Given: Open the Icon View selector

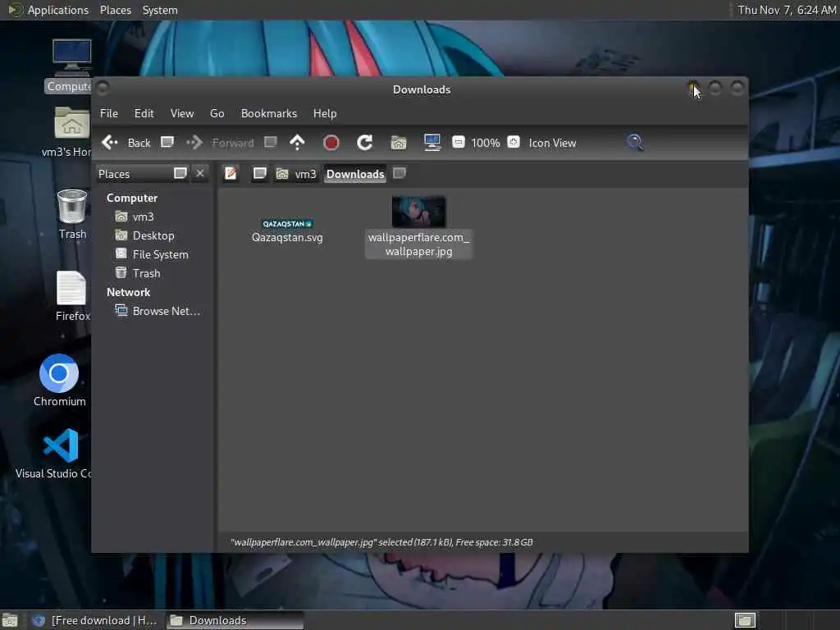Looking at the screenshot, I should pyautogui.click(x=552, y=143).
